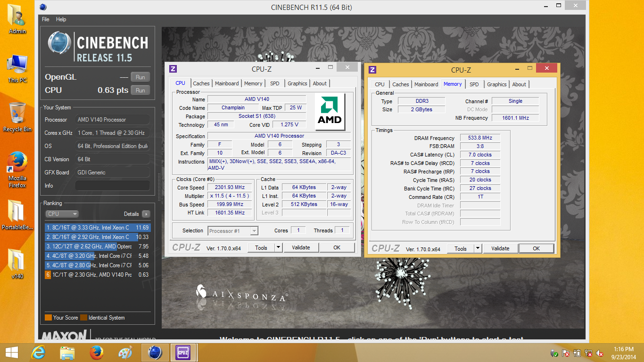Open Tools dropdown arrow in the right CPU-Z window
This screenshot has height=362, width=644.
click(478, 248)
